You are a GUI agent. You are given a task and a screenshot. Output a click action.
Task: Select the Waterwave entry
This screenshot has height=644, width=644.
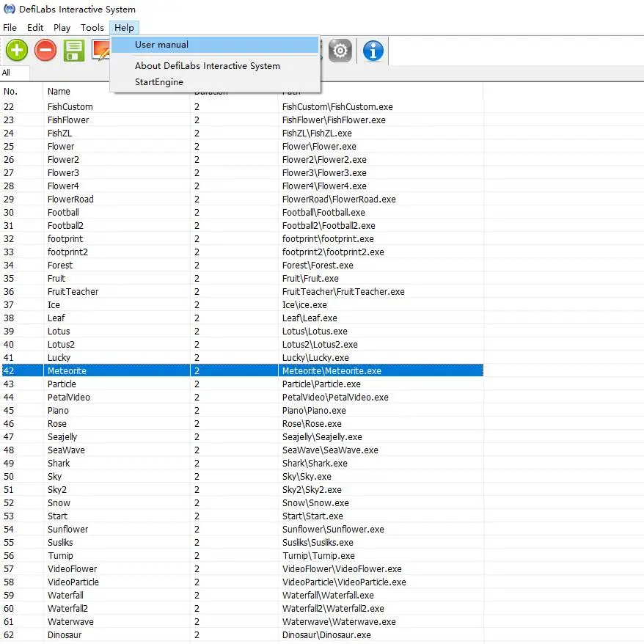pos(242,622)
